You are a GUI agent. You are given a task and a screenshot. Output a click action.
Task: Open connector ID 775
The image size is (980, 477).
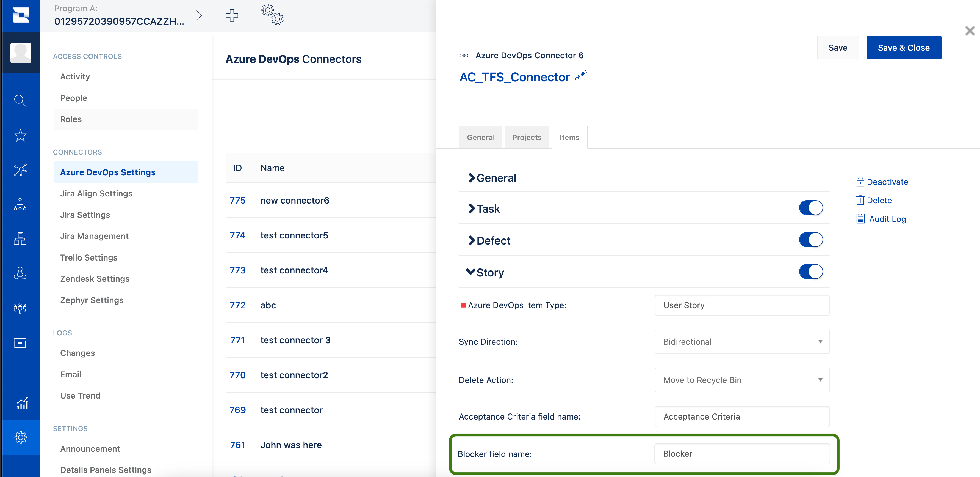237,200
